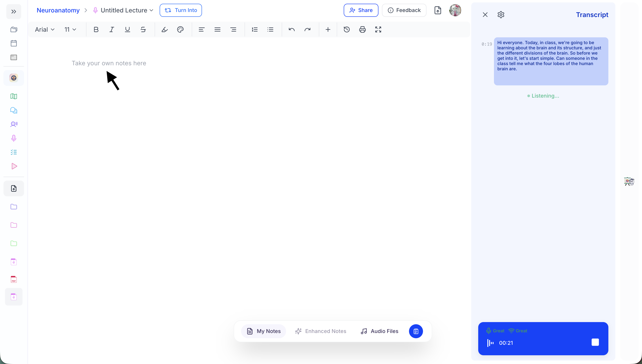
Task: Open the text color palette
Action: [x=180, y=29]
